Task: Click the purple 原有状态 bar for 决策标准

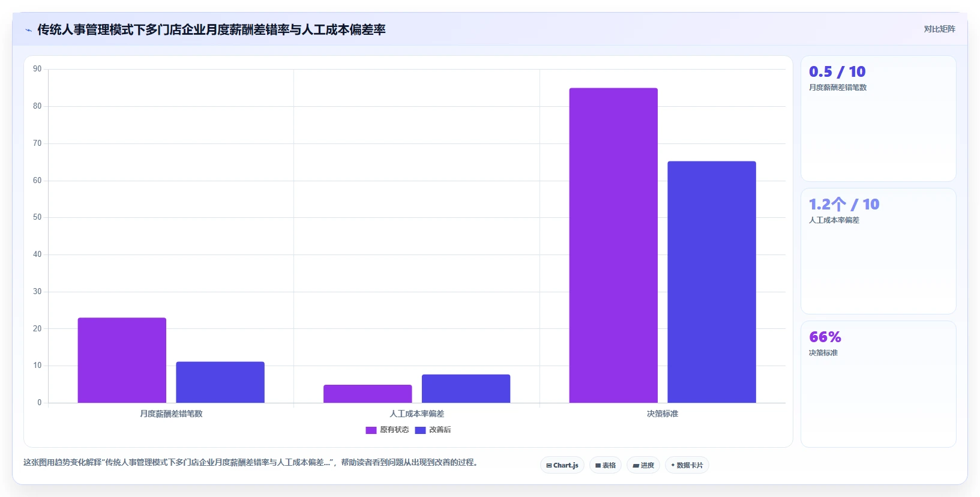Action: (613, 245)
